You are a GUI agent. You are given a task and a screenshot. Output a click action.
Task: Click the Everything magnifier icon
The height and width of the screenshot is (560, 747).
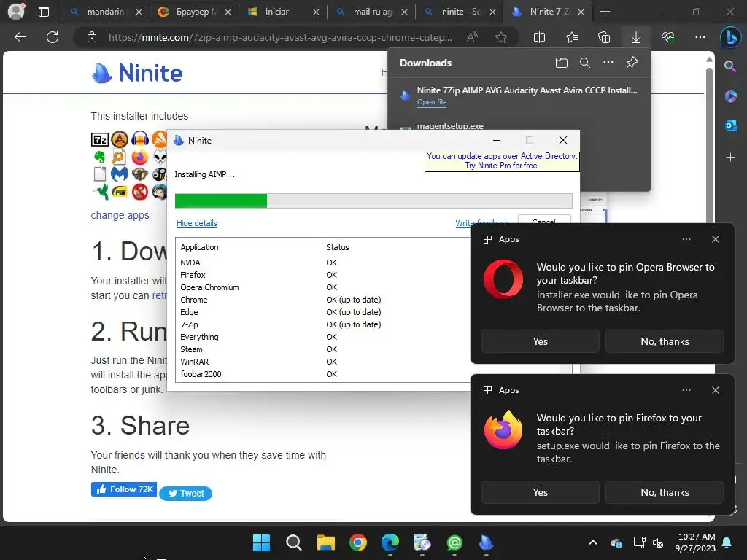[119, 157]
